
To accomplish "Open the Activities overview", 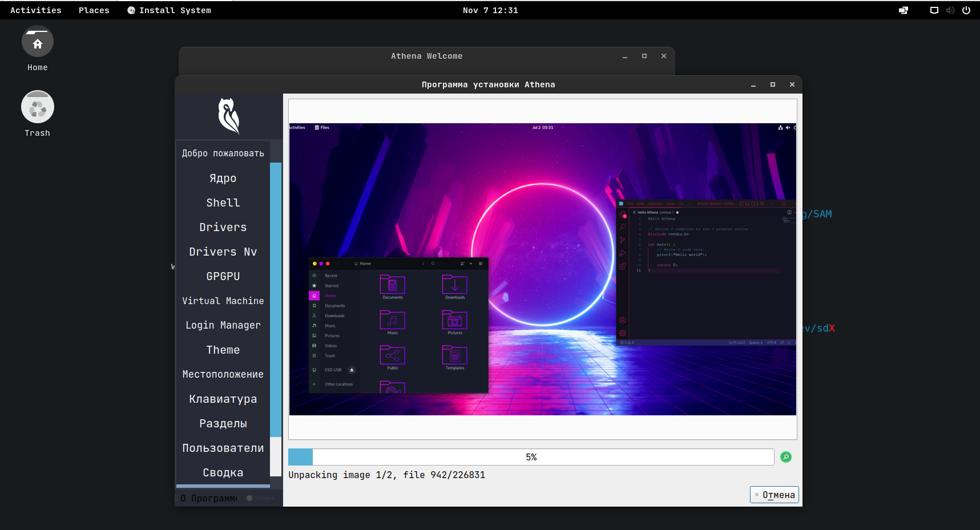I will (35, 10).
